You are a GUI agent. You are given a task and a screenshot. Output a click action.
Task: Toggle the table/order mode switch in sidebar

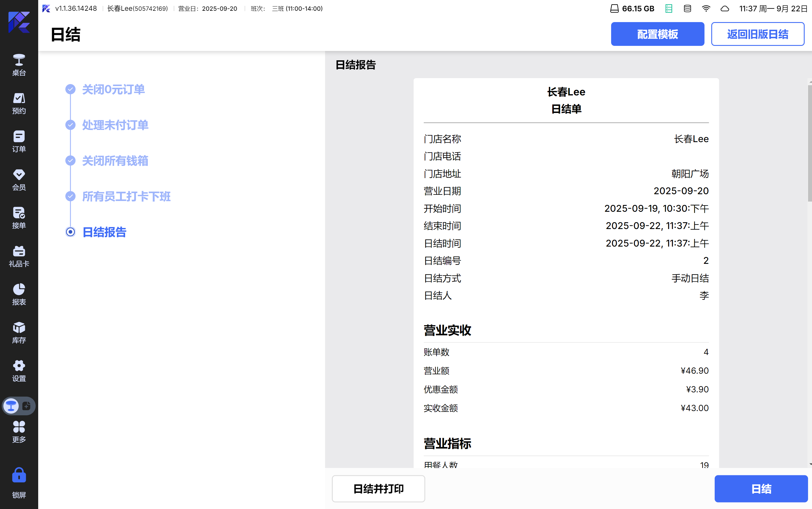coord(19,406)
